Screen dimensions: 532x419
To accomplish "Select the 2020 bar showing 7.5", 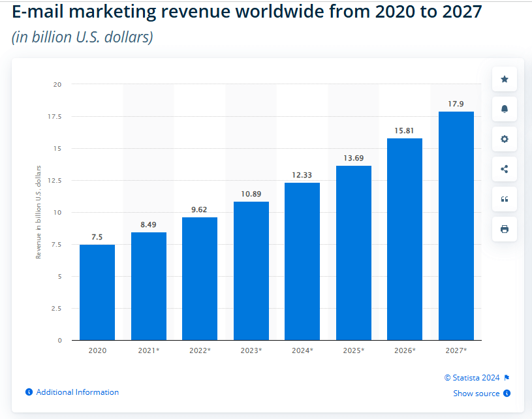I will pos(97,292).
